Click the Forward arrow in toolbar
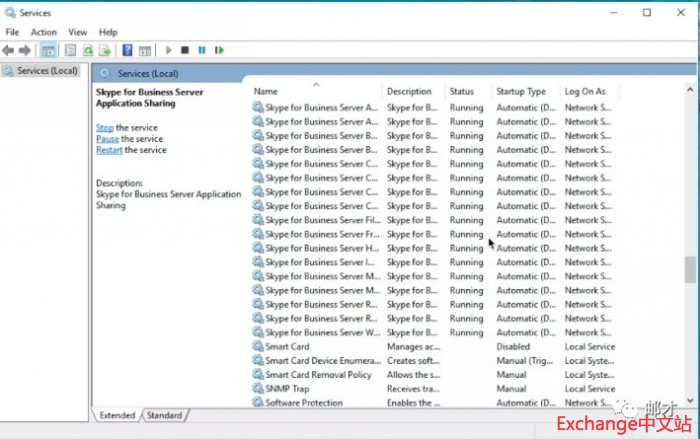This screenshot has width=700, height=439. (23, 50)
